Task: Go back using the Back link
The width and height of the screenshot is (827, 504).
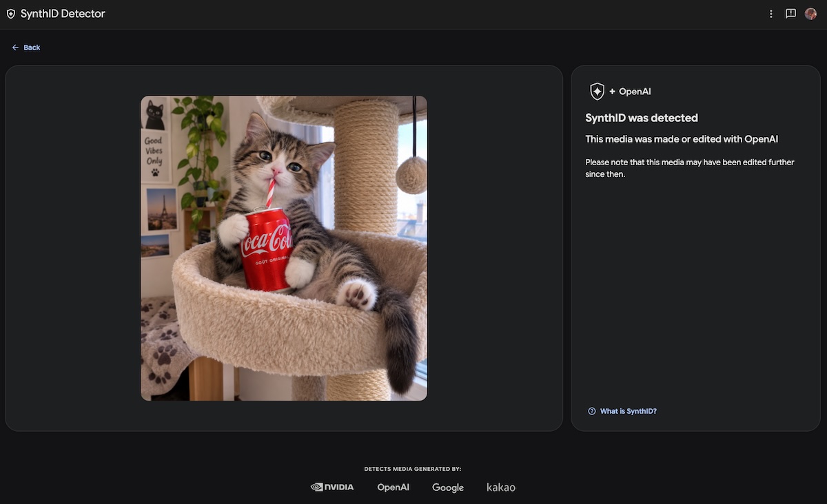Action: pos(26,48)
